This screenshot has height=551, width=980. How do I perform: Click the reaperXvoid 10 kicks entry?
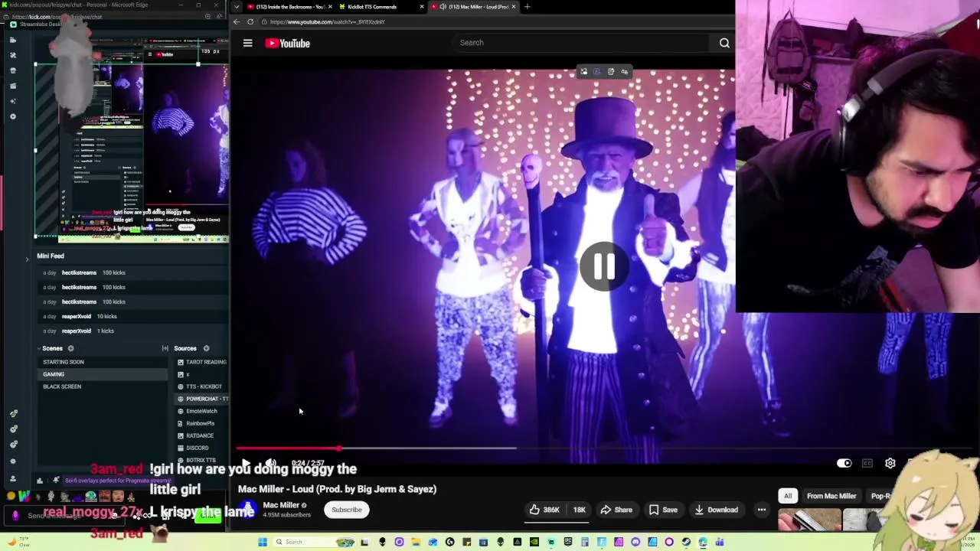point(132,316)
